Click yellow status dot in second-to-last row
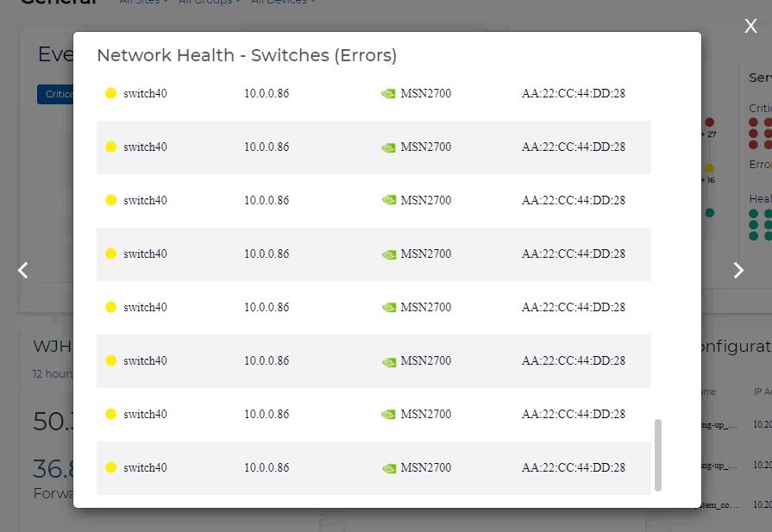The height and width of the screenshot is (532, 772). (x=110, y=414)
